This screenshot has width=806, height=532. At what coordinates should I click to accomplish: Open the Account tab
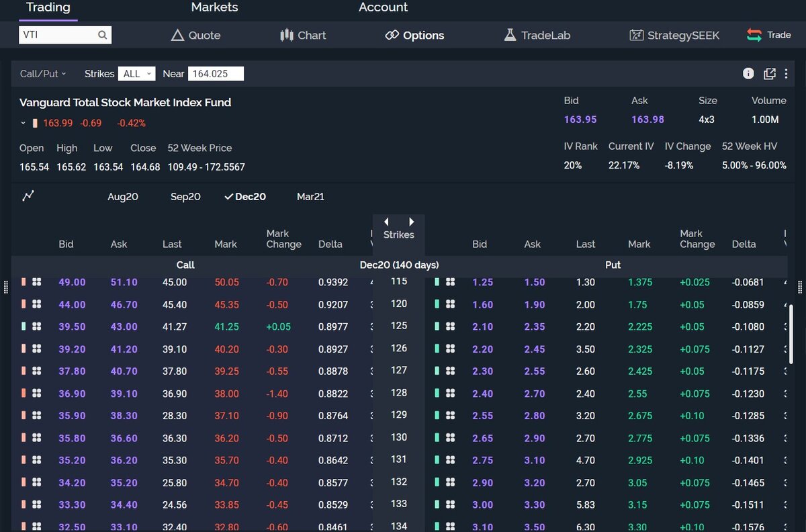pyautogui.click(x=383, y=7)
